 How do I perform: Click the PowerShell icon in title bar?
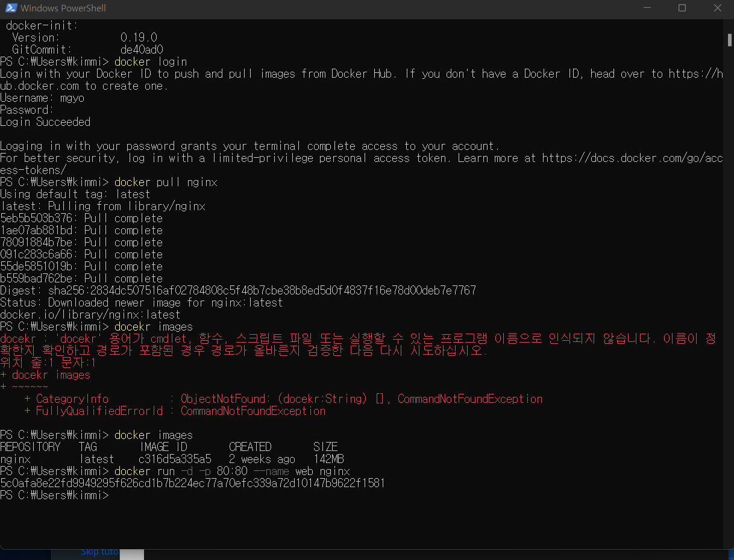click(x=10, y=8)
